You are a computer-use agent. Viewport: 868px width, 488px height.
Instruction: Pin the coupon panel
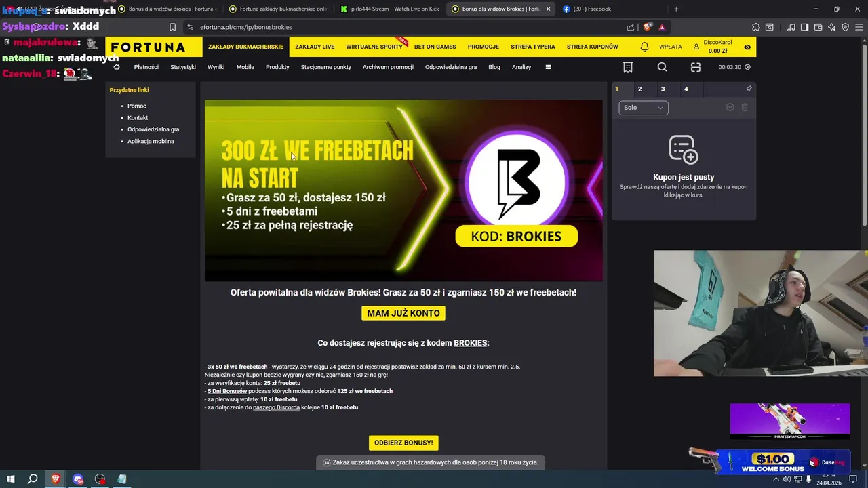(749, 89)
